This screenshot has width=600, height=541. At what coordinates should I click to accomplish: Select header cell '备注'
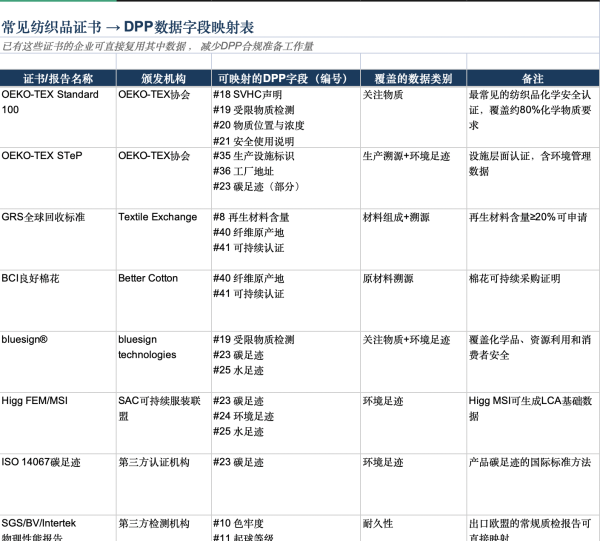click(533, 78)
